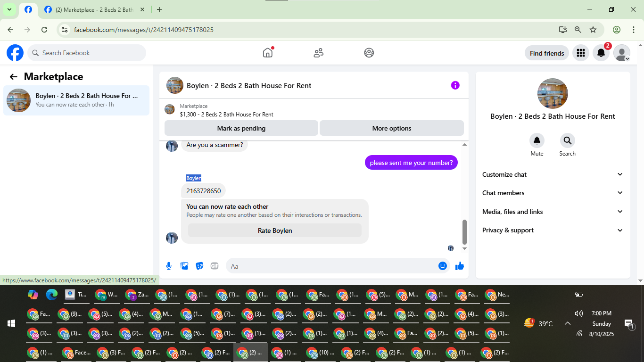Reload the page

[x=44, y=30]
